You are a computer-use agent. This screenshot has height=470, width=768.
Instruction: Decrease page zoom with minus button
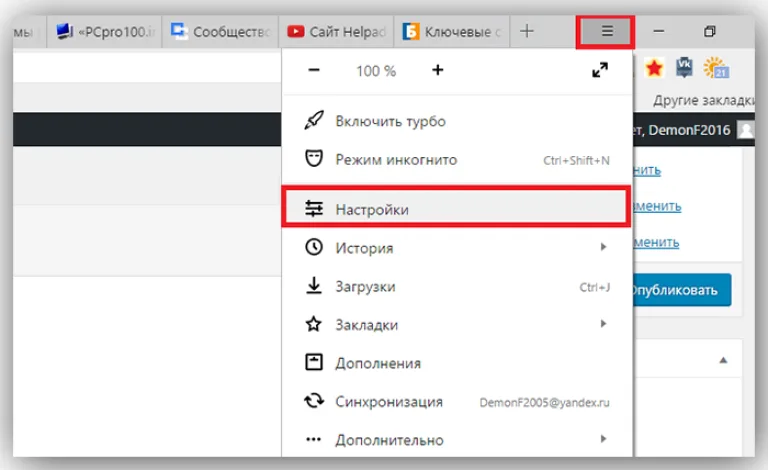(x=314, y=70)
